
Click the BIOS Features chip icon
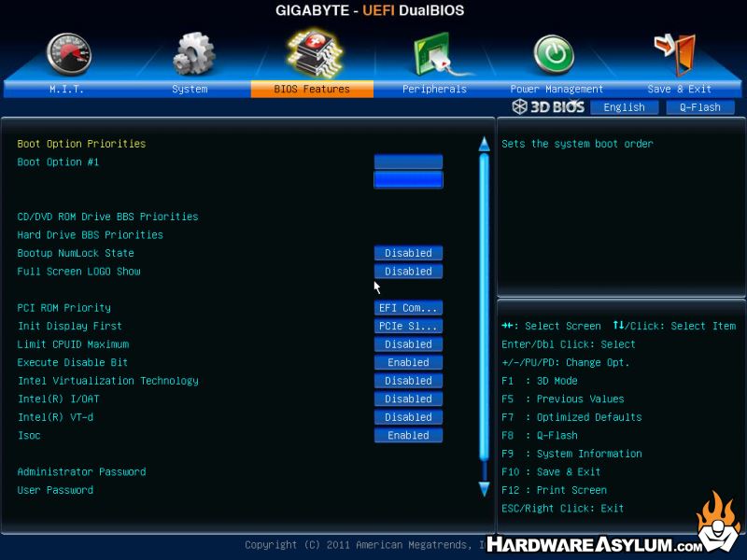[315, 52]
